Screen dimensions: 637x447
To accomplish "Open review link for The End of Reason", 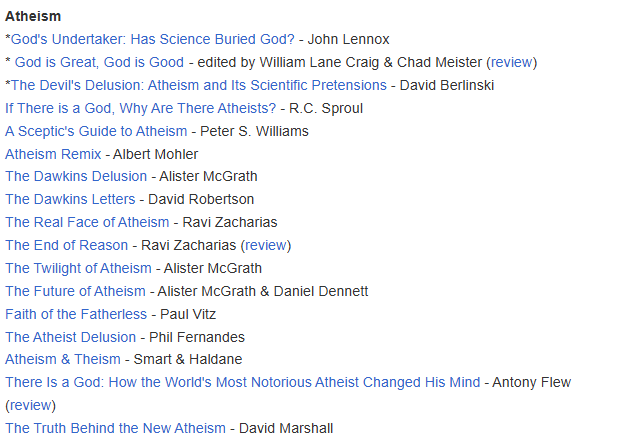I will click(x=265, y=245).
